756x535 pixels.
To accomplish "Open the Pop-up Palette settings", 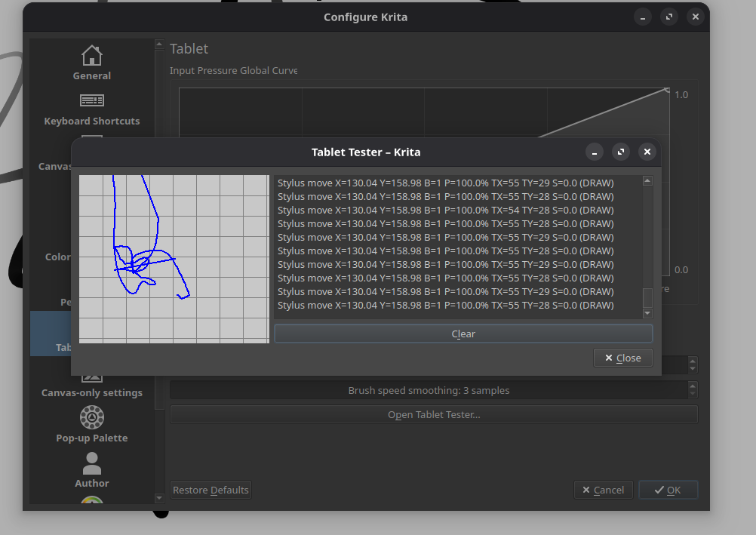I will pos(91,425).
